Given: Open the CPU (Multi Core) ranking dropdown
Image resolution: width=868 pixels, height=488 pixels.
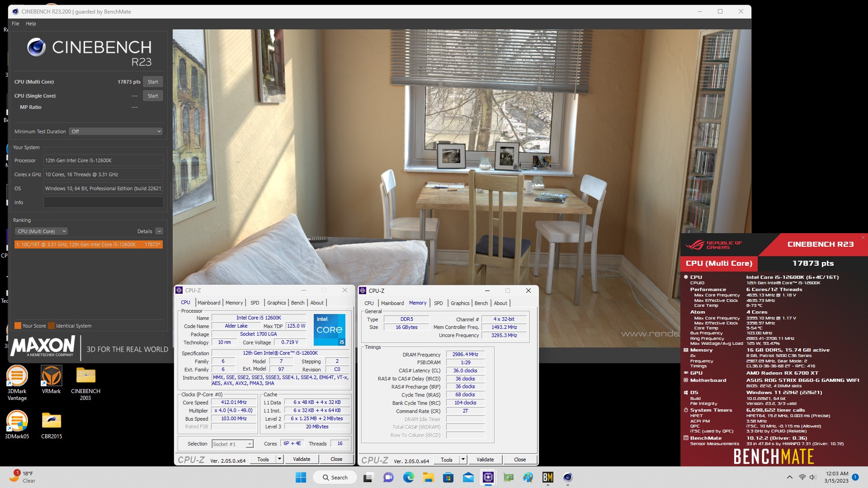Looking at the screenshot, I should point(41,231).
